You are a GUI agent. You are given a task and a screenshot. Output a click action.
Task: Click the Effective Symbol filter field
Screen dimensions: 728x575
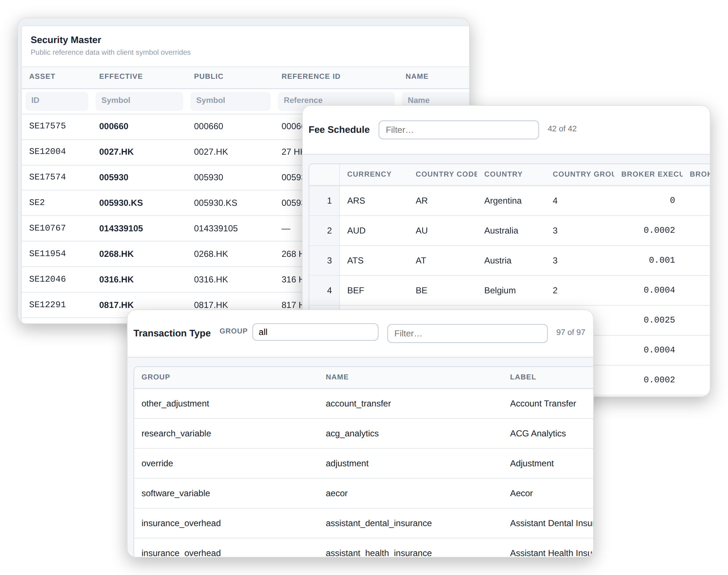pos(139,101)
